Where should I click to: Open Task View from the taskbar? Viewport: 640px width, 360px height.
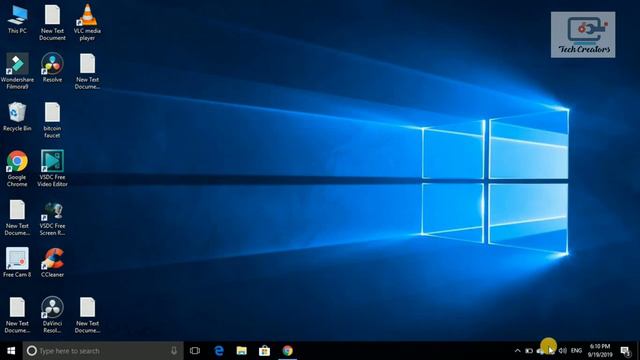(x=195, y=351)
